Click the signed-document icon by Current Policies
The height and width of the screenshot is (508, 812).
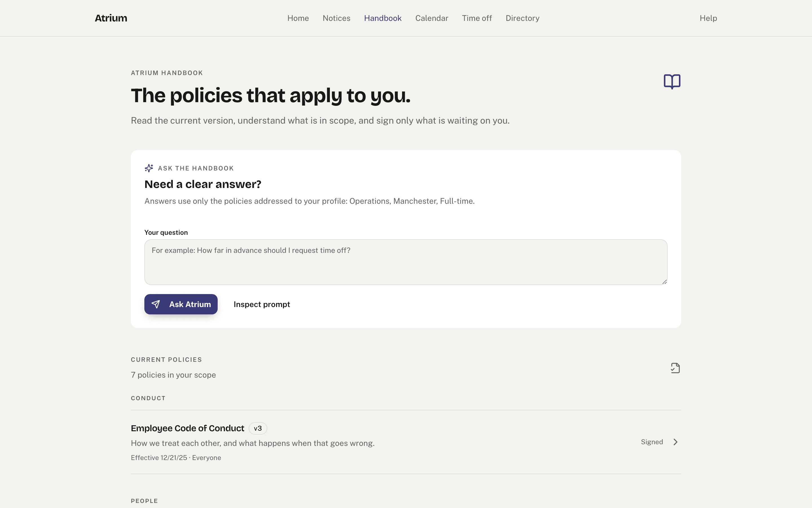[675, 368]
